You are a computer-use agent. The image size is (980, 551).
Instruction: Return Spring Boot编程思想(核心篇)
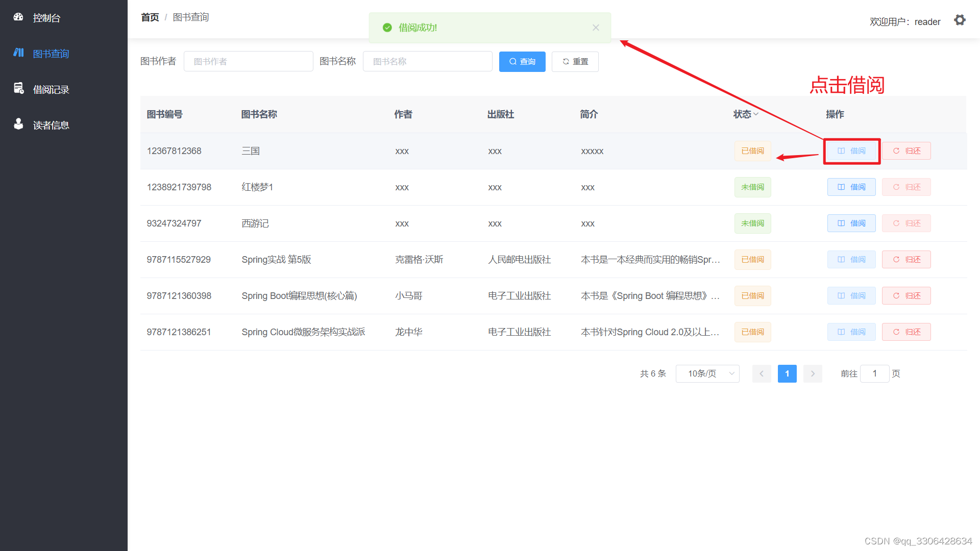tap(906, 296)
